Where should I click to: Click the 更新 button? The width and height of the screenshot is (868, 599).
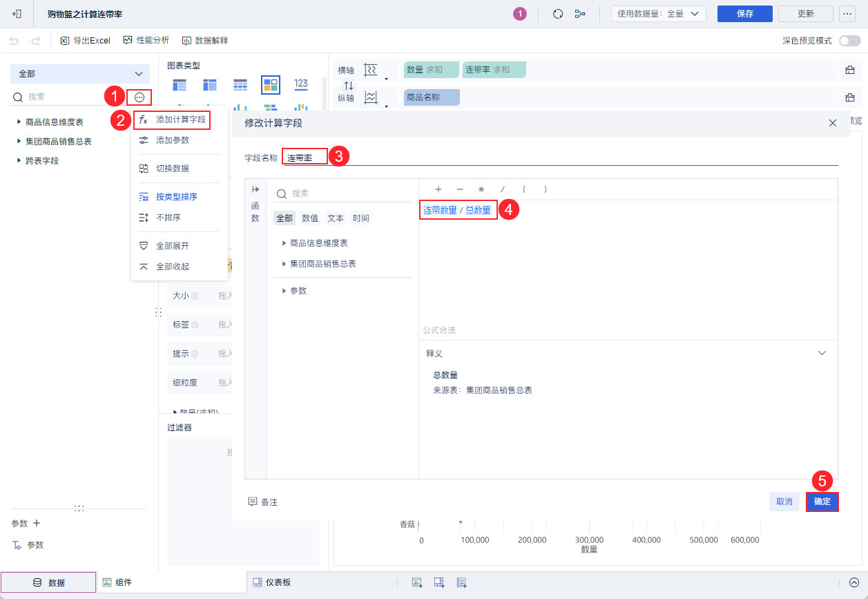click(x=805, y=14)
